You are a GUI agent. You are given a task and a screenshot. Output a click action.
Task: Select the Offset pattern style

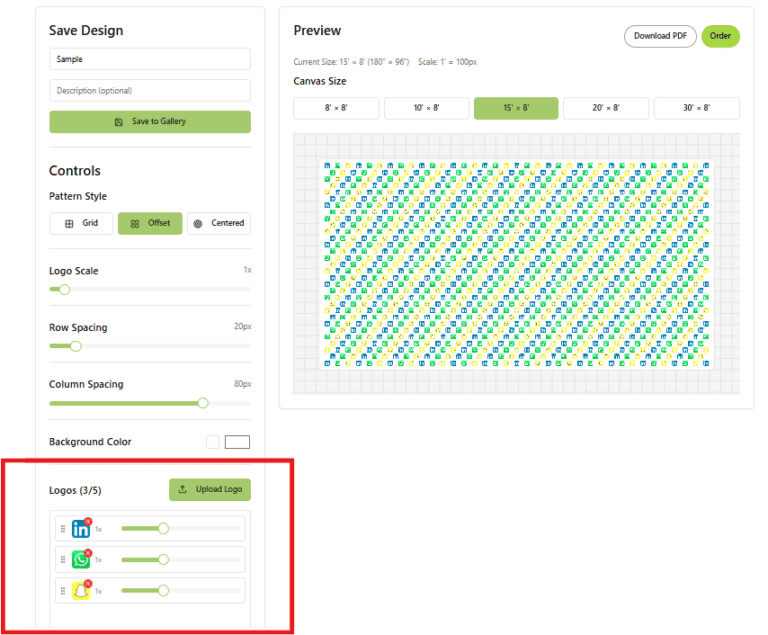pos(150,223)
